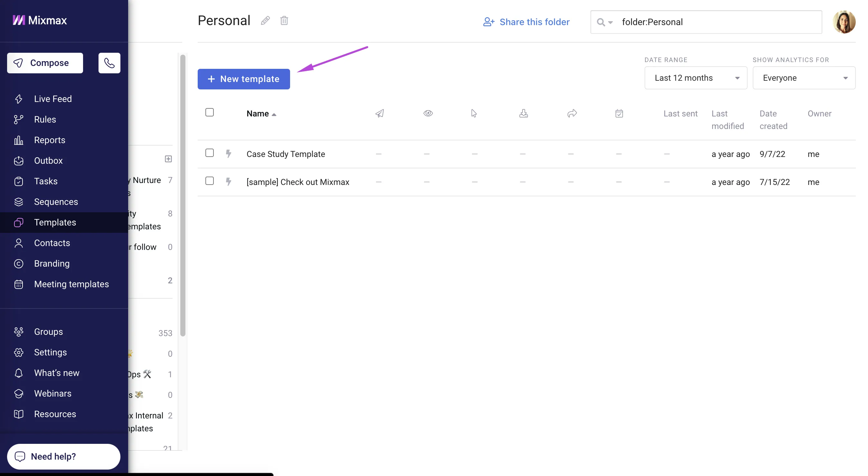This screenshot has height=476, width=868.
Task: Add new folder with plus icon
Action: coord(168,159)
